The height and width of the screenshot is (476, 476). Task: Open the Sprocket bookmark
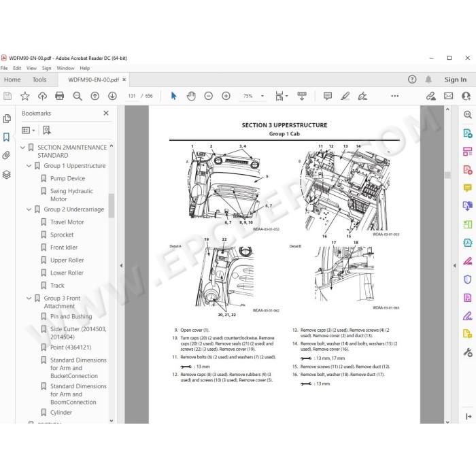coord(62,235)
